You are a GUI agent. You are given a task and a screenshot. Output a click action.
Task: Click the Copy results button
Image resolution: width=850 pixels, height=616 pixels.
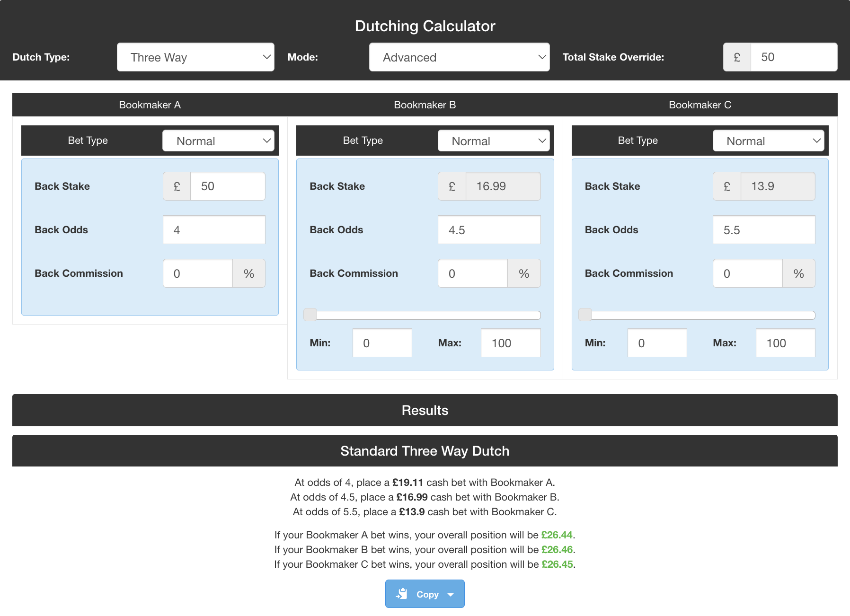pos(425,594)
